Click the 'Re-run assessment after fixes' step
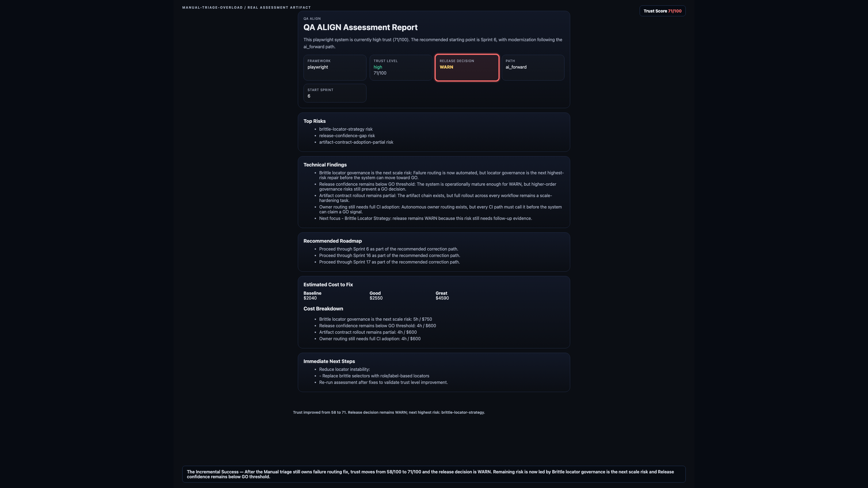868x488 pixels. pos(383,383)
